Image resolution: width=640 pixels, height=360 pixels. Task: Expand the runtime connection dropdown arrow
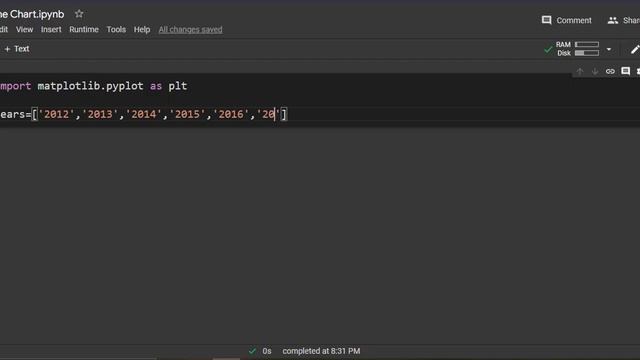(609, 49)
